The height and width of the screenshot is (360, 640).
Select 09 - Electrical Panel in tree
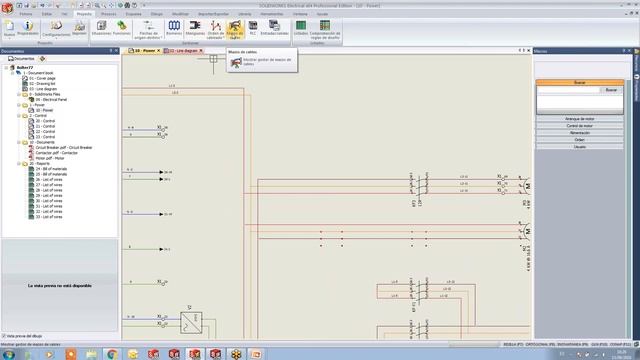pyautogui.click(x=51, y=100)
